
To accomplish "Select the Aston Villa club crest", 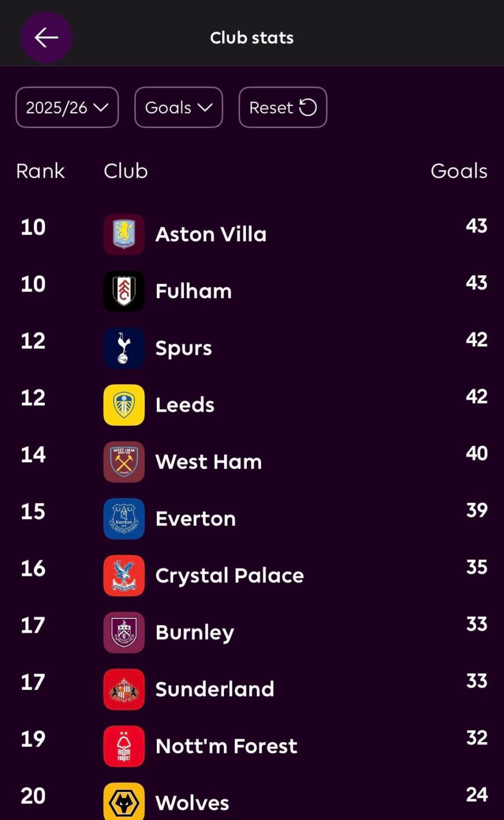I will 124,234.
